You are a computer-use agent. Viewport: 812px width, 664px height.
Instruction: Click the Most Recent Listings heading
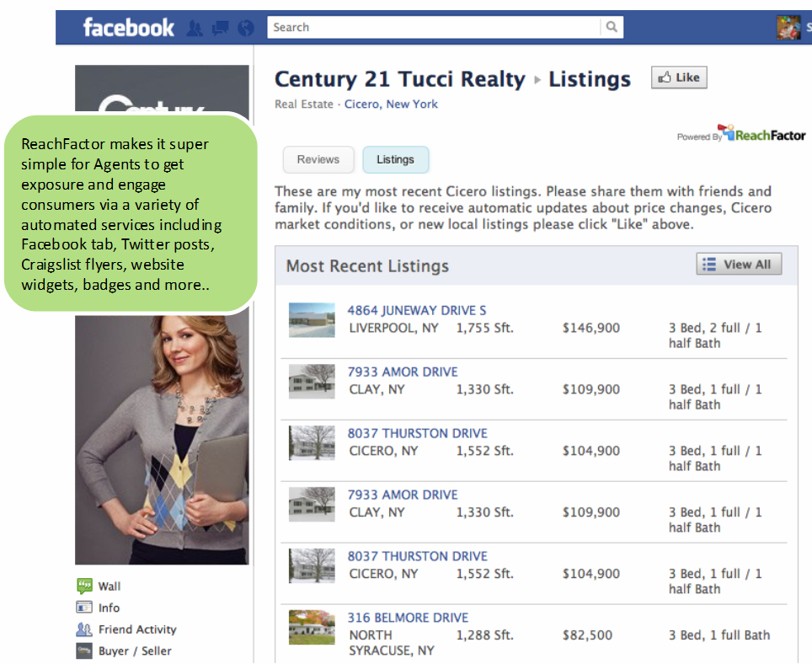point(368,265)
